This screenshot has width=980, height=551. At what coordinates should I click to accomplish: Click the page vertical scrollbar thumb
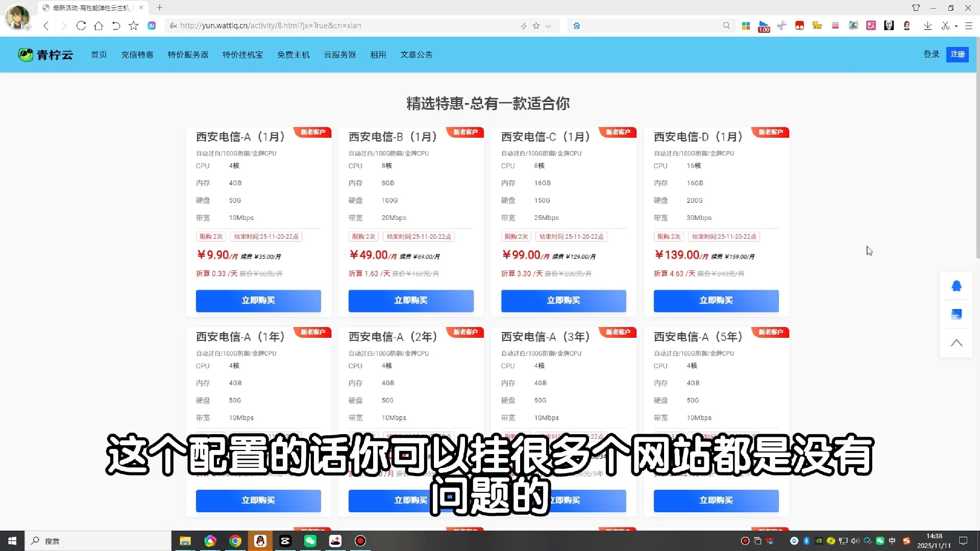[x=977, y=148]
